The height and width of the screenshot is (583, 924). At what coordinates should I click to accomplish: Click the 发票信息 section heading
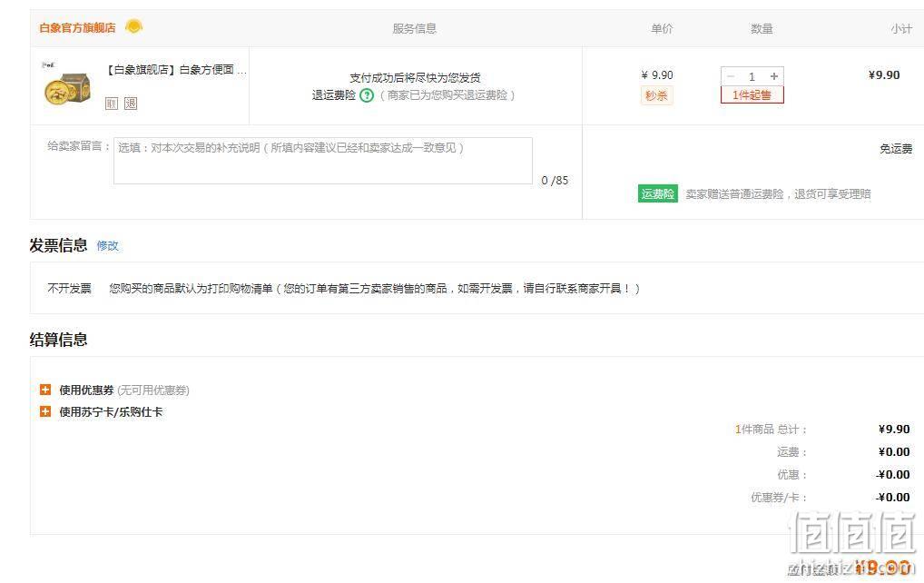[58, 245]
